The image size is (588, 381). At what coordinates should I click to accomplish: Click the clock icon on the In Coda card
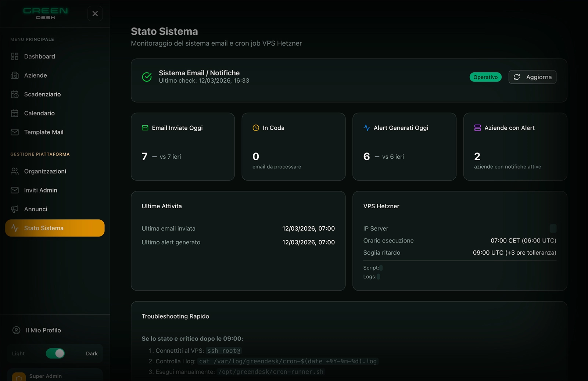coord(256,128)
